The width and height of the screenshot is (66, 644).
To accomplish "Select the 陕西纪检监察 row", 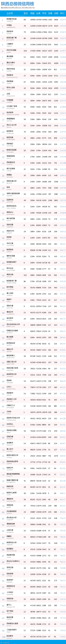I will click(x=33, y=151).
